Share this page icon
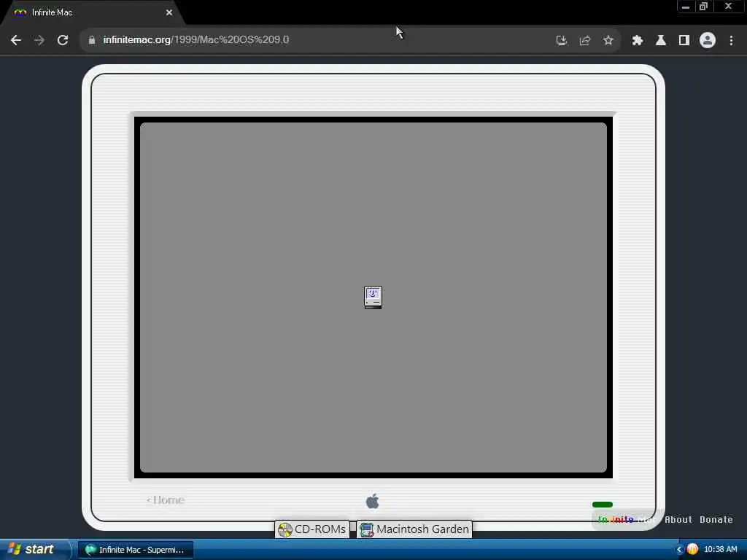Image resolution: width=747 pixels, height=560 pixels. (x=585, y=41)
